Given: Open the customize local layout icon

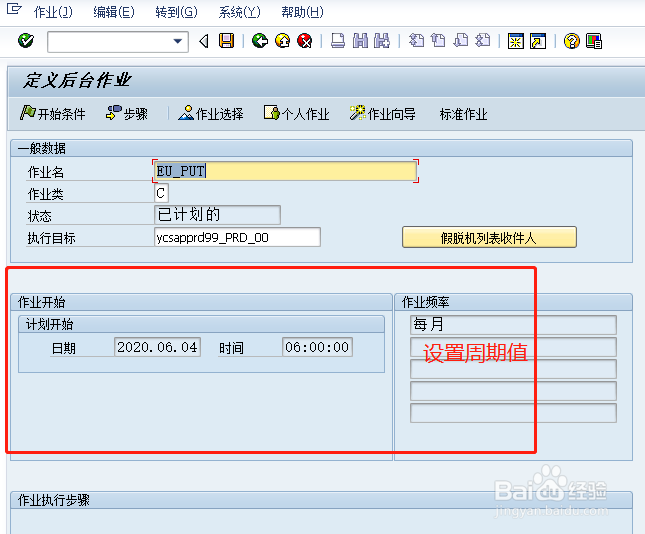Looking at the screenshot, I should [x=594, y=41].
